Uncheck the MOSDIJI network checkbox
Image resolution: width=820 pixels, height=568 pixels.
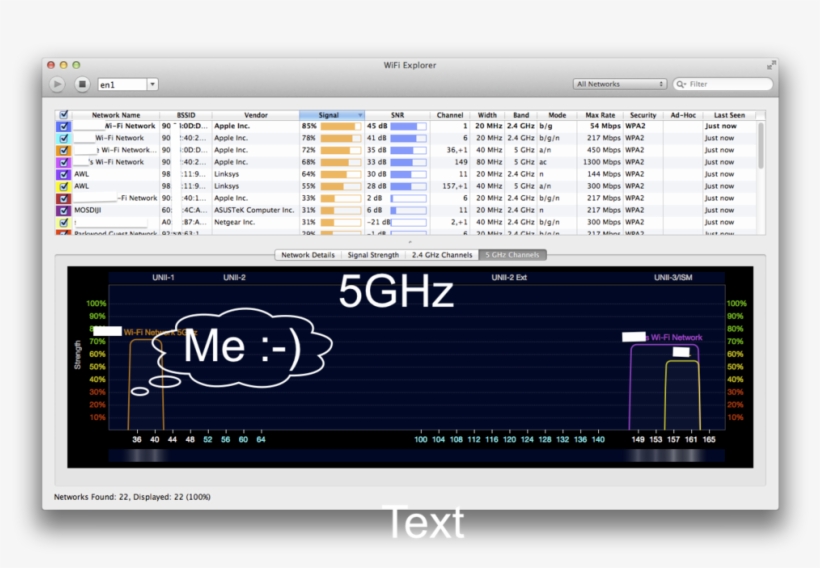[64, 210]
